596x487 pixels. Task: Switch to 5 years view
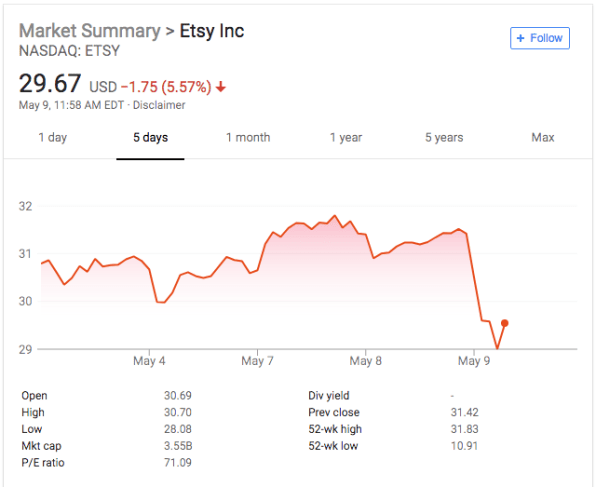(x=444, y=137)
